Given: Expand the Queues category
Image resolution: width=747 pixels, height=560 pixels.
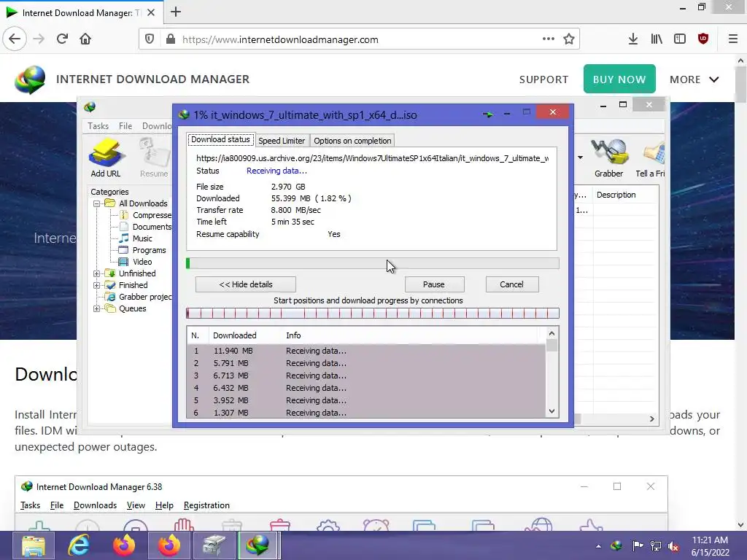Looking at the screenshot, I should tap(97, 308).
